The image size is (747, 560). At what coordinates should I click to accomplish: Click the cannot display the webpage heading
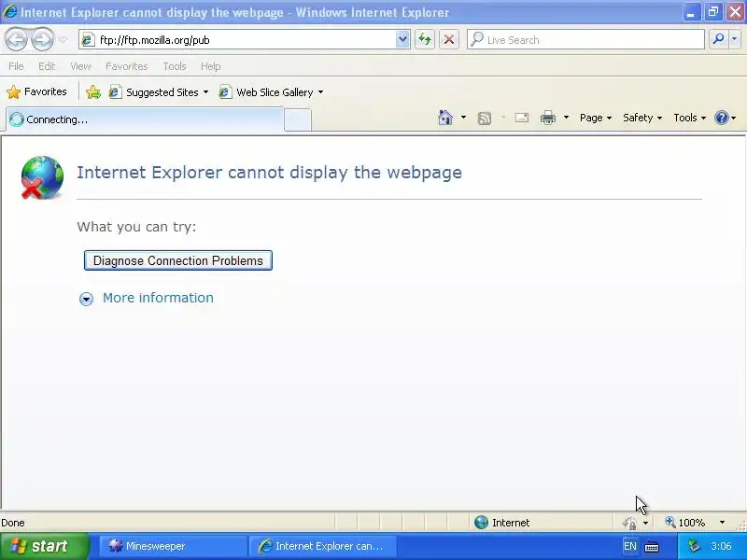click(x=269, y=172)
